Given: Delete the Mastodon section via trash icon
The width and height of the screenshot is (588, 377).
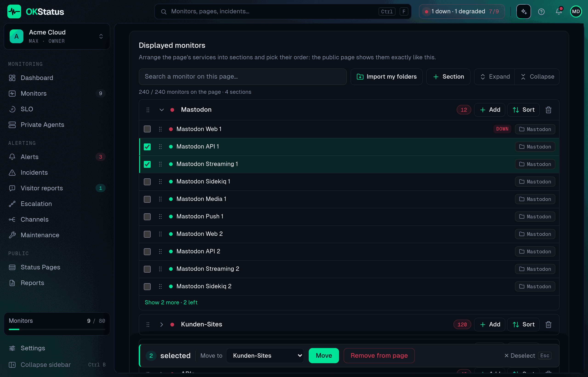Looking at the screenshot, I should [548, 110].
